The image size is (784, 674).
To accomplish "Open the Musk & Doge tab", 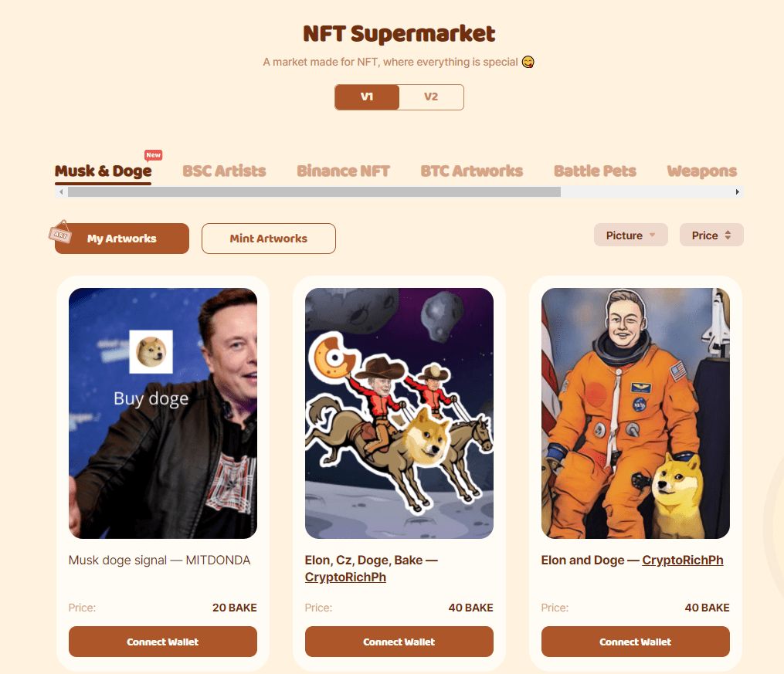I will (x=103, y=171).
